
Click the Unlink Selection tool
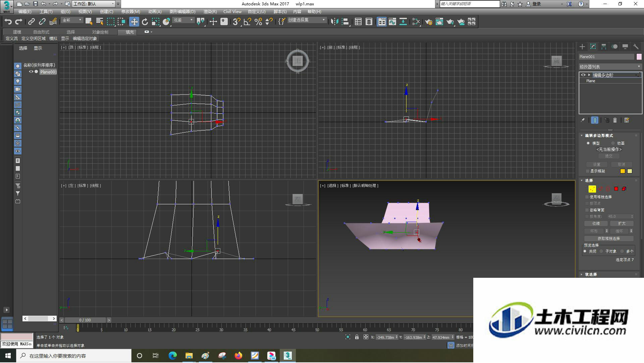(x=42, y=22)
